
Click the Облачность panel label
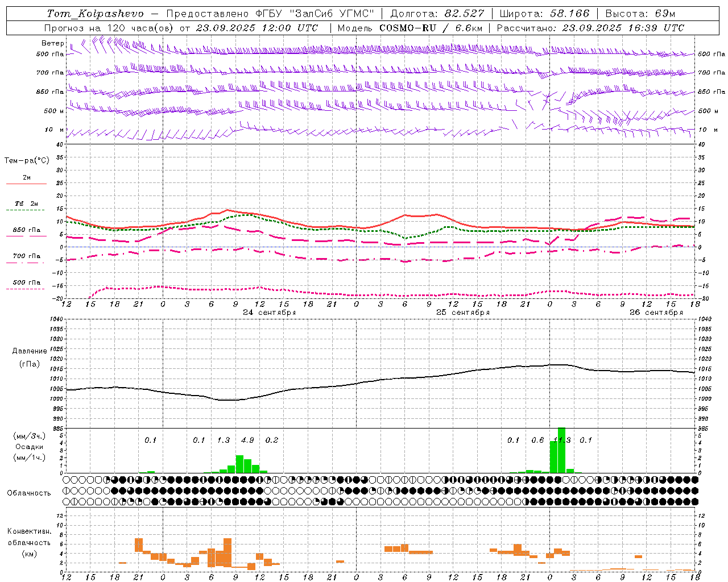point(29,493)
